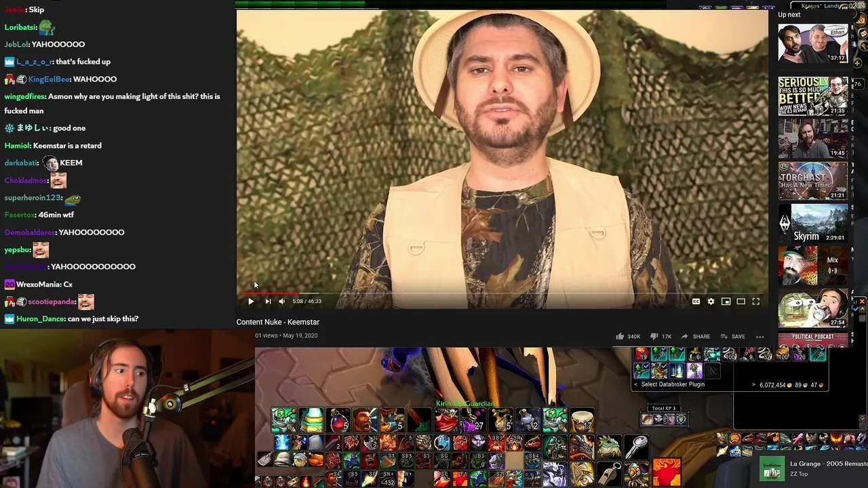
Task: Open the Skyrim 2:29:01 video thumbnail
Action: pos(812,223)
